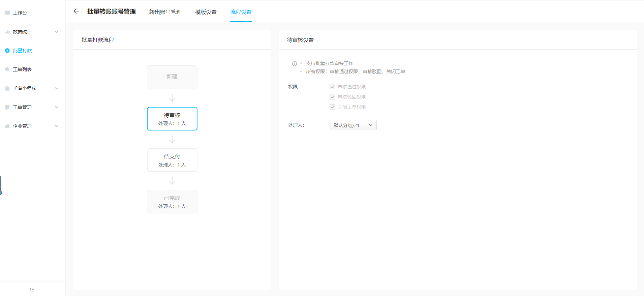644x296 pixels.
Task: Open the 默认分组/21 处理人 dropdown
Action: pos(353,125)
